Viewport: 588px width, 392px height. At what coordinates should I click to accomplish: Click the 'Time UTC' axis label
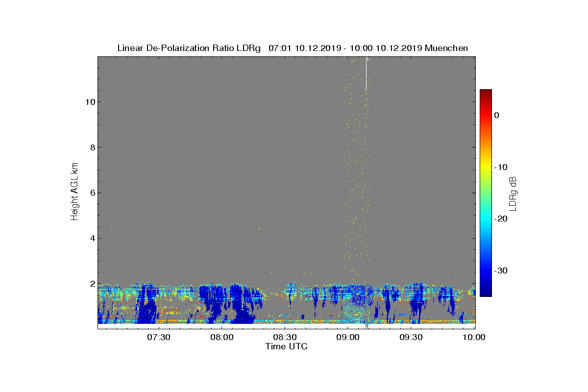pyautogui.click(x=287, y=346)
